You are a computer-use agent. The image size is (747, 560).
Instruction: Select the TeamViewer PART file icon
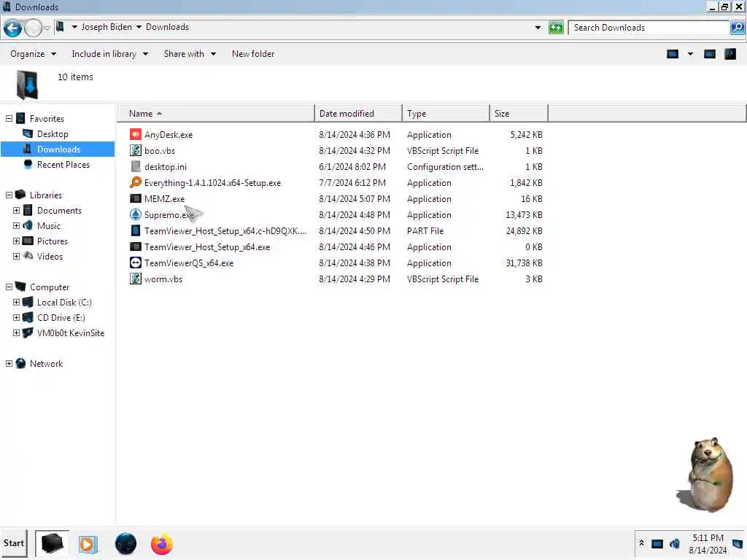136,230
